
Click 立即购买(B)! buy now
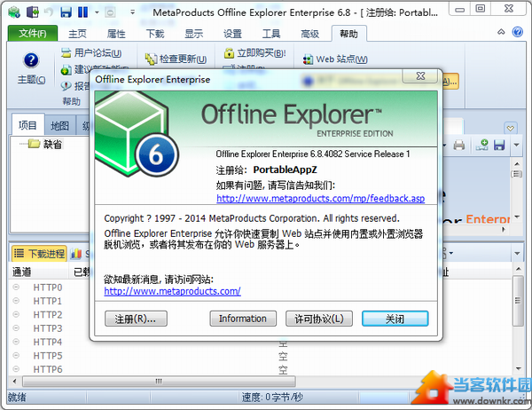click(255, 53)
